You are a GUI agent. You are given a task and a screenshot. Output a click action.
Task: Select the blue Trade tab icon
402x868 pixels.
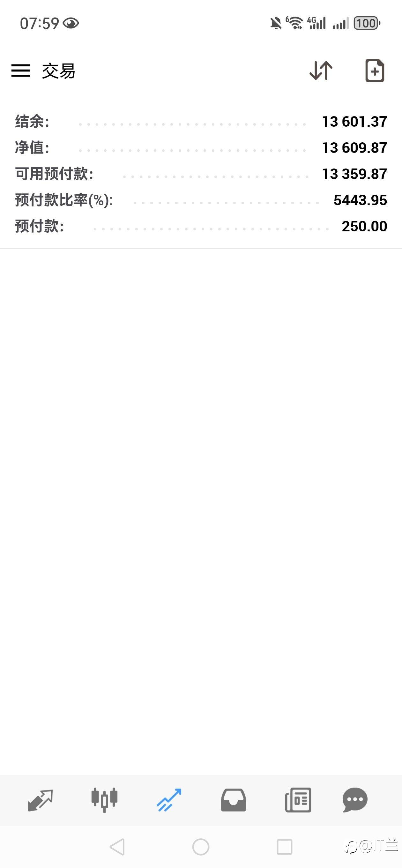tap(169, 800)
